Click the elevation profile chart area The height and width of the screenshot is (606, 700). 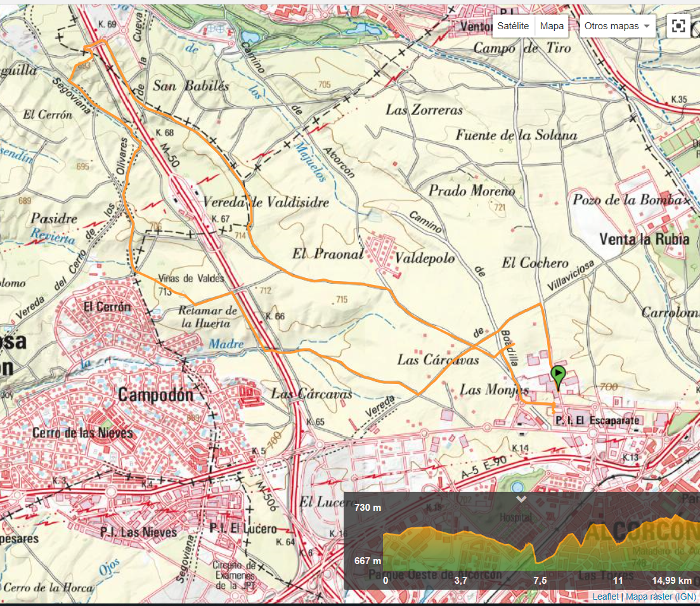541,544
